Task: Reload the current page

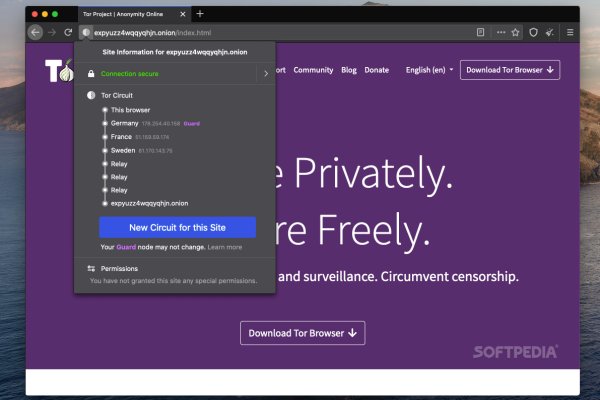Action: pyautogui.click(x=69, y=32)
